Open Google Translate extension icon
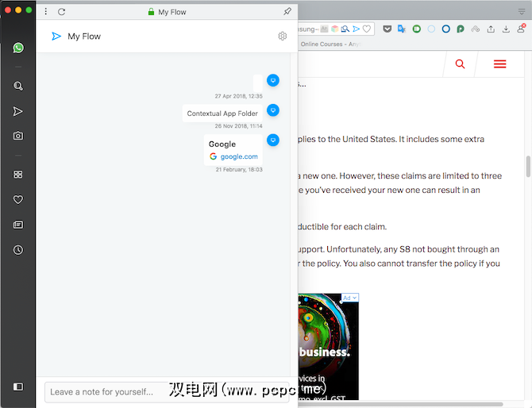Image resolution: width=532 pixels, height=408 pixels. 402,29
